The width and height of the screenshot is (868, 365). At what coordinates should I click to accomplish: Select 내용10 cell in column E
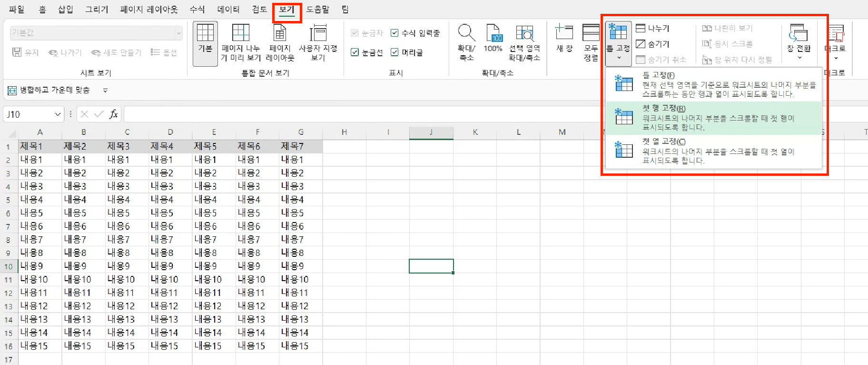tap(214, 279)
